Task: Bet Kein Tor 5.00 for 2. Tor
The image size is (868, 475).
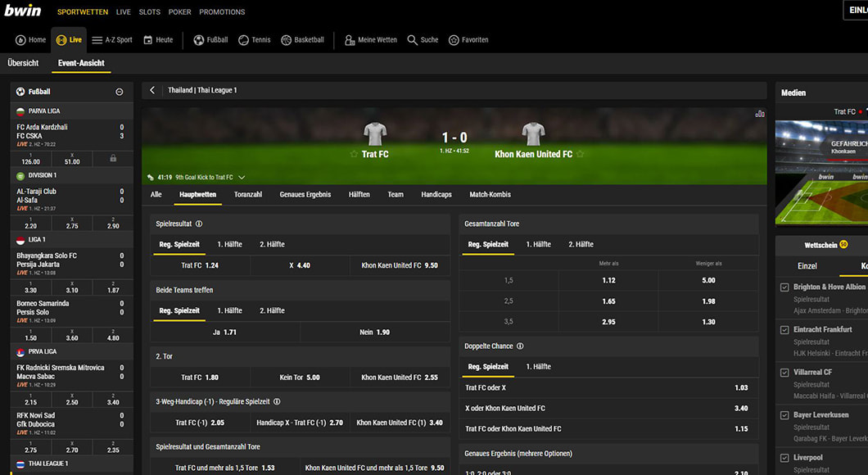Action: [300, 378]
